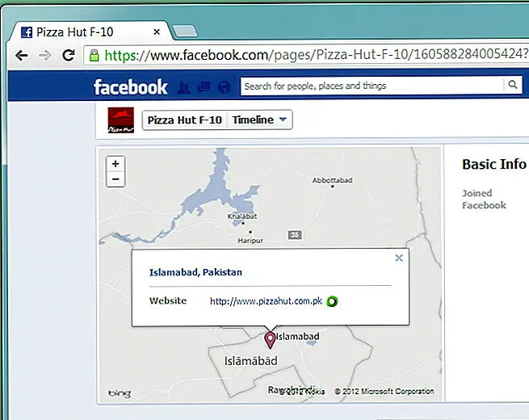Click the red location pin on map
This screenshot has height=420, width=529.
click(x=270, y=340)
